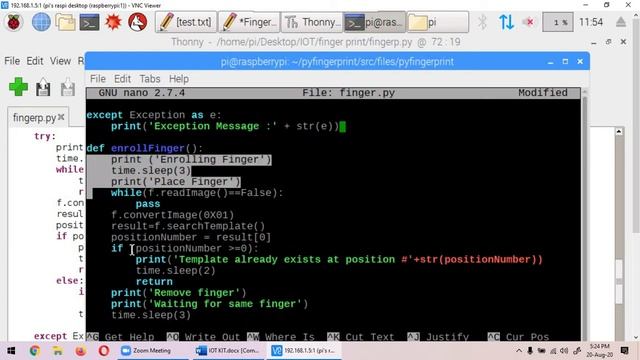The width and height of the screenshot is (640, 360).
Task: Switch to the [test.txt] taskbar window
Action: pos(186,22)
